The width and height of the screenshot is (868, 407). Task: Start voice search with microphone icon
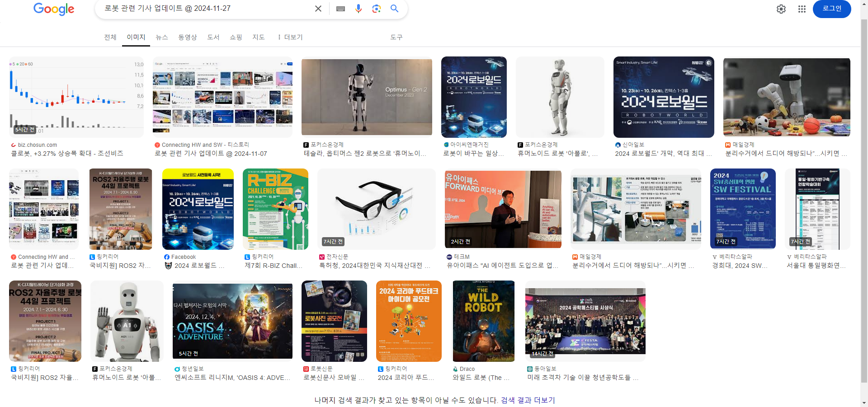point(359,9)
